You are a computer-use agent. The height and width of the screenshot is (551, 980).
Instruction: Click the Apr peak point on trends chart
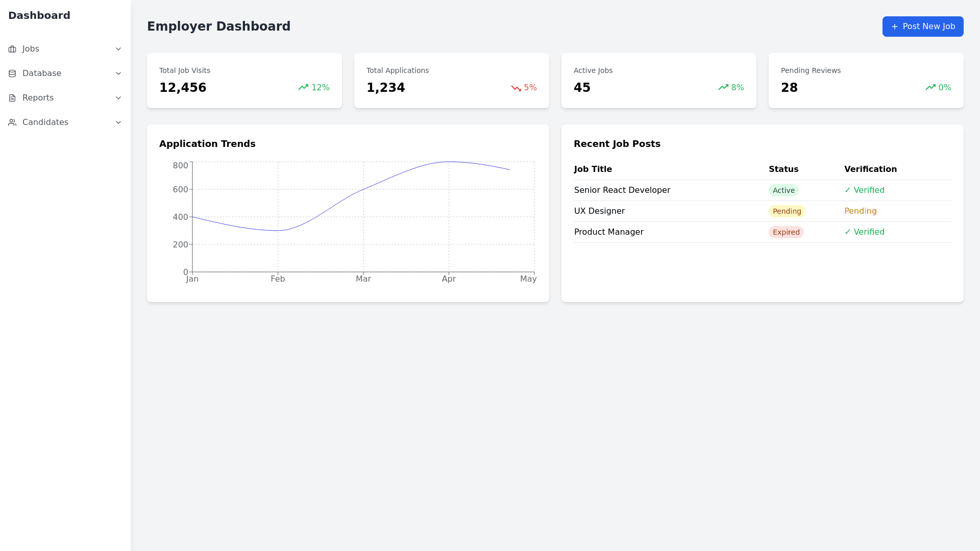point(449,162)
